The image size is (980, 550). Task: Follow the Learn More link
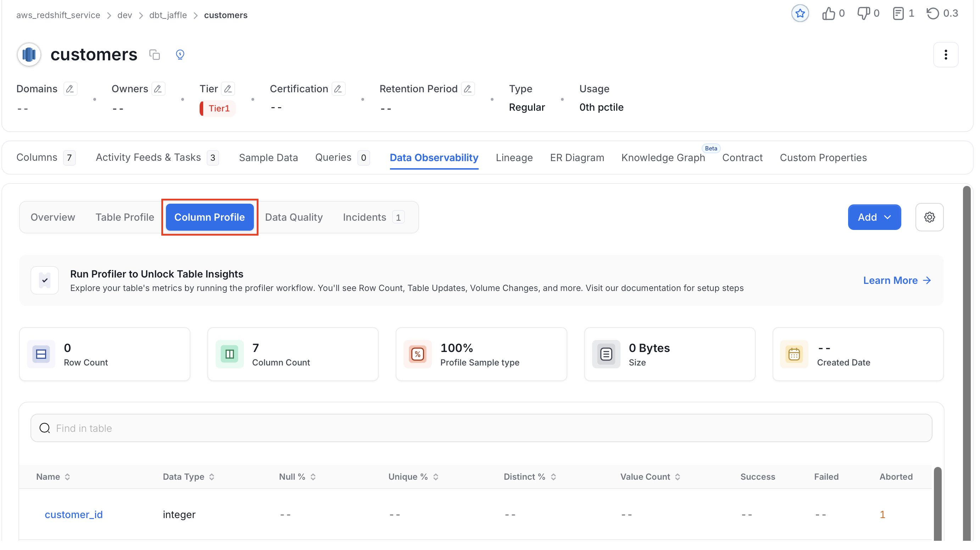tap(897, 280)
